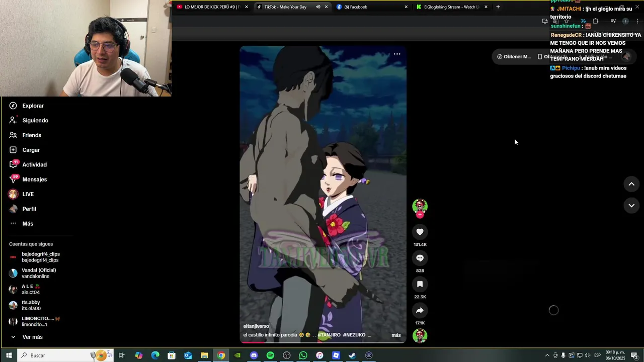Image resolution: width=644 pixels, height=362 pixels.
Task: Bookmark page with Chrome star icon
Action: [x=567, y=21]
